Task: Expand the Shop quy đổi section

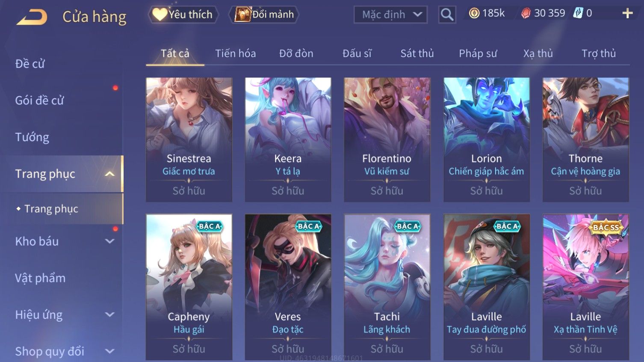Action: click(110, 351)
